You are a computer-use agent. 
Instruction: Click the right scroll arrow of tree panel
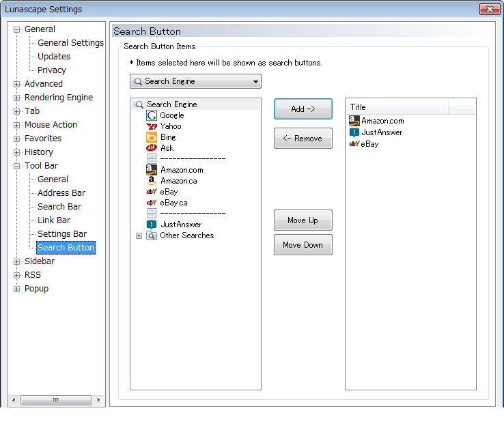98,400
